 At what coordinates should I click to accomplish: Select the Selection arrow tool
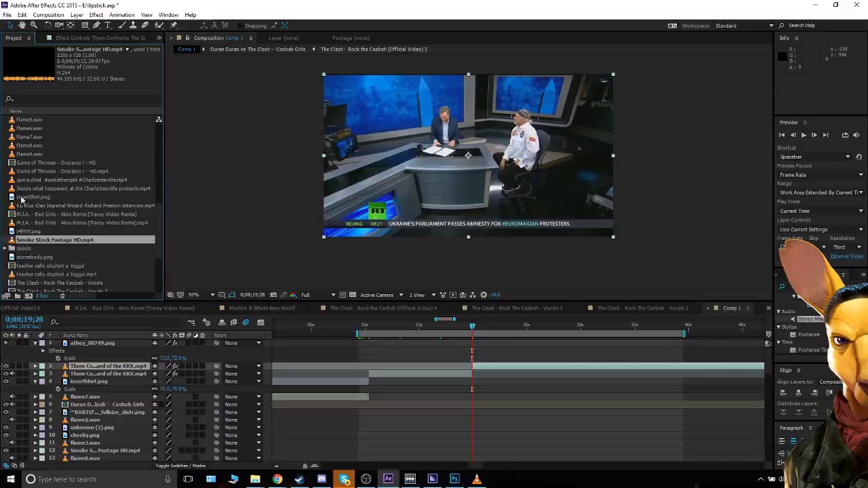pyautogui.click(x=10, y=25)
